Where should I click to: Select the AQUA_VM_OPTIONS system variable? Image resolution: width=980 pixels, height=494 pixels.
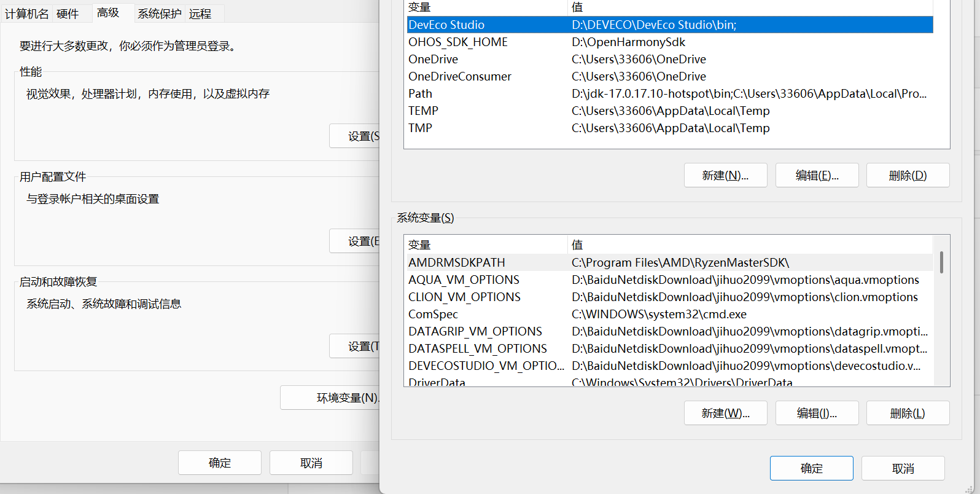click(x=670, y=280)
